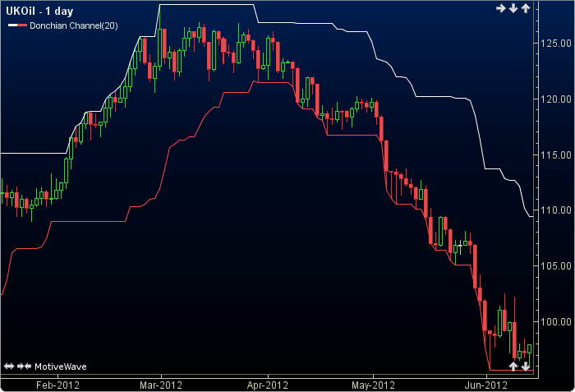The image size is (575, 392).
Task: Click the 115.00 price axis label
Action: tap(556, 154)
